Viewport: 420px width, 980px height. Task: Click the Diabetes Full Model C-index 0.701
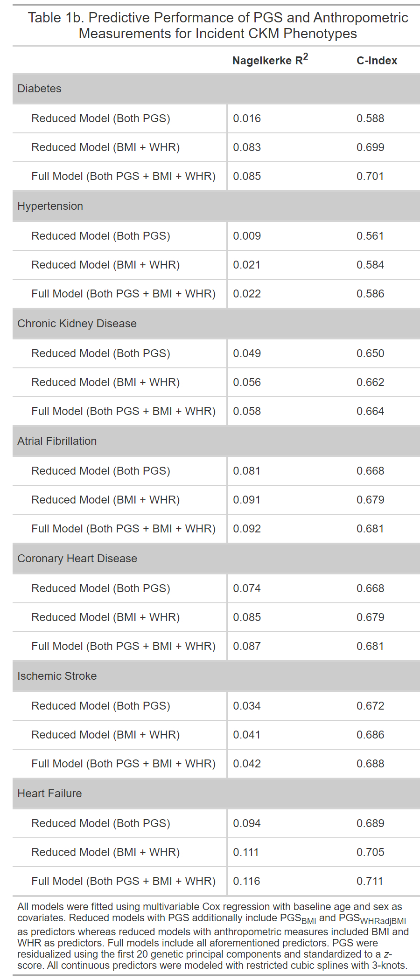[370, 176]
